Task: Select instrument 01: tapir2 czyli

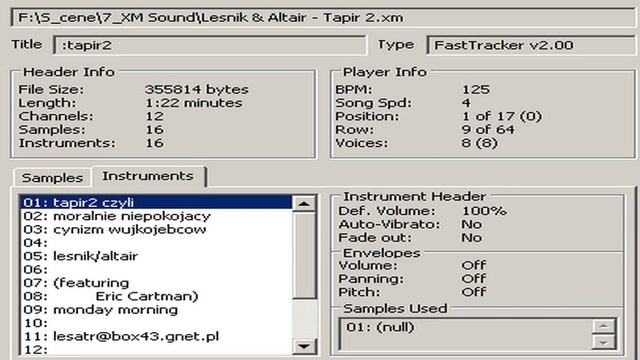Action: coord(156,202)
